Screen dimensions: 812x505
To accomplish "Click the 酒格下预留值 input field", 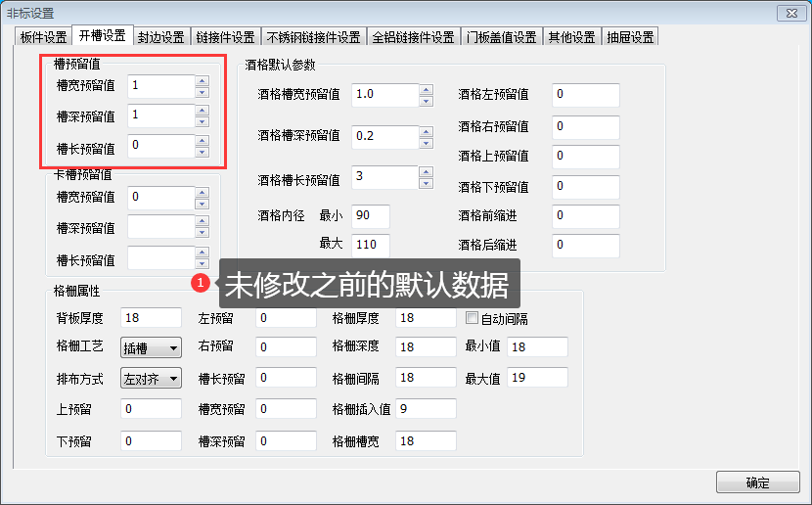I will [x=586, y=187].
